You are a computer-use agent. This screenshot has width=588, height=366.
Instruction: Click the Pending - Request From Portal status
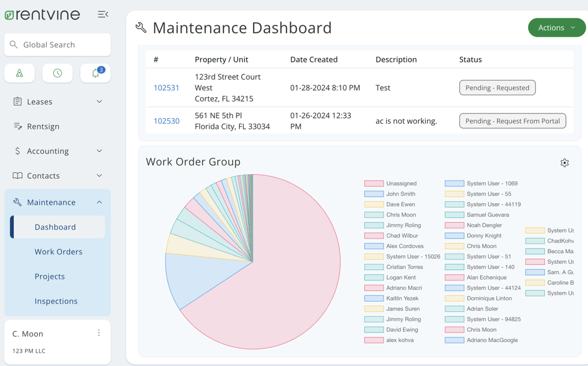coord(512,121)
